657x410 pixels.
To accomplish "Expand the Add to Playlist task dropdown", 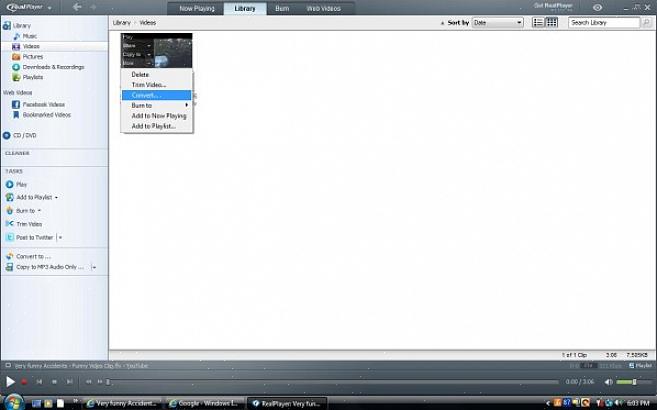I will (x=56, y=197).
